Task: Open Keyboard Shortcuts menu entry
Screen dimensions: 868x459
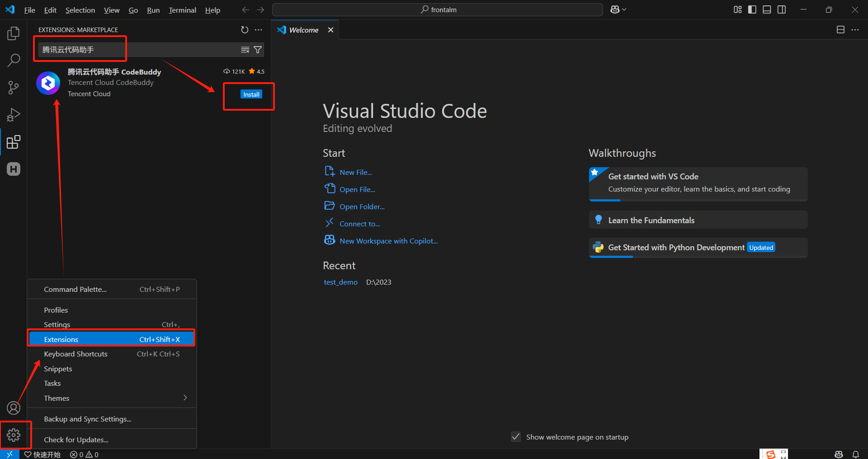Action: [112, 354]
